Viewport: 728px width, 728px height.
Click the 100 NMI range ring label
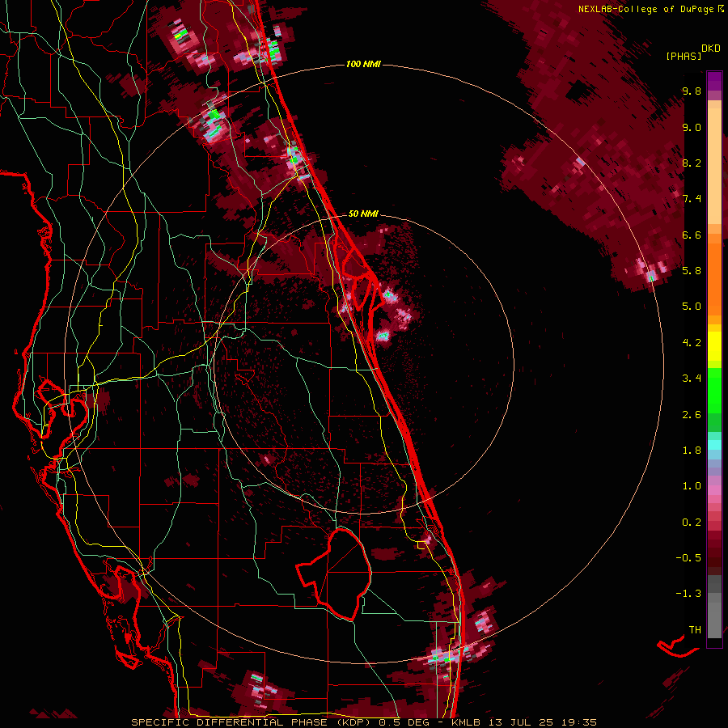point(363,64)
